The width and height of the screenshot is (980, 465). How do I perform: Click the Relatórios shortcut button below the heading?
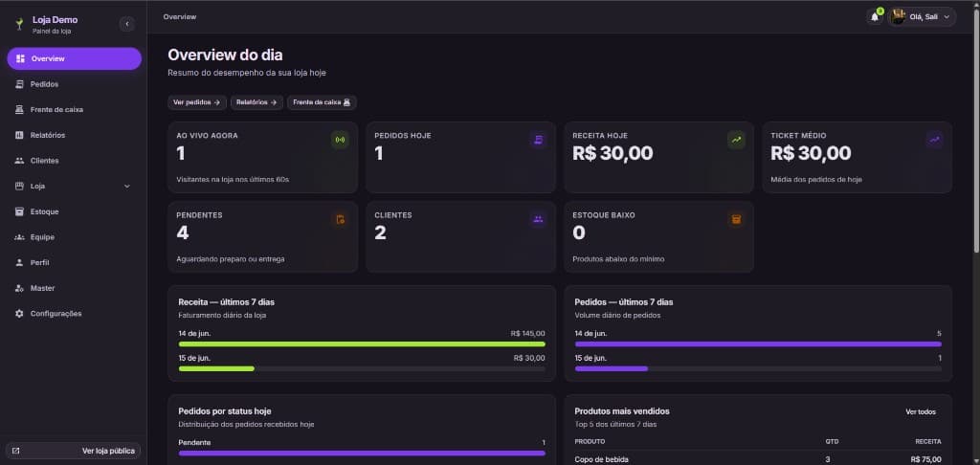[256, 102]
